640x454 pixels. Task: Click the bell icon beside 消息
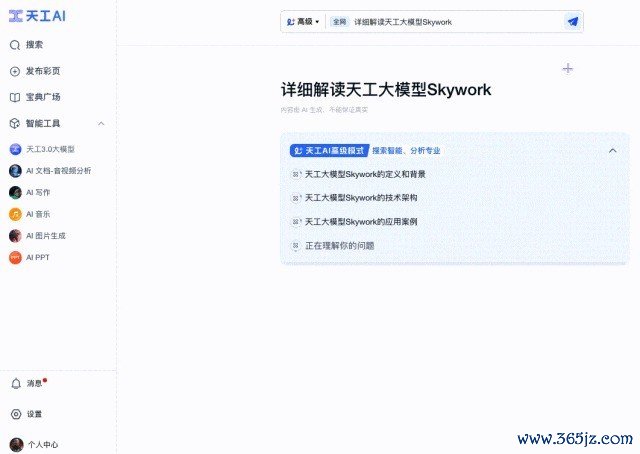[x=16, y=384]
